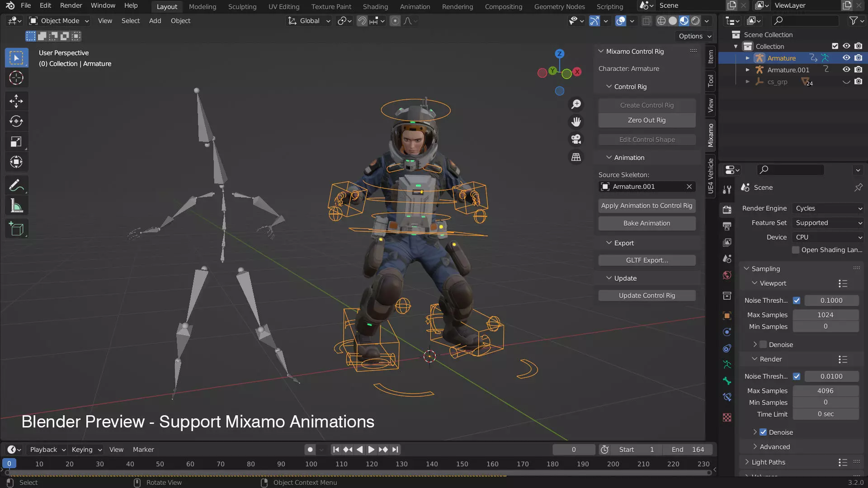Screen dimensions: 868x488
Task: Toggle Armature.001 visibility eye in outliner
Action: (x=846, y=70)
